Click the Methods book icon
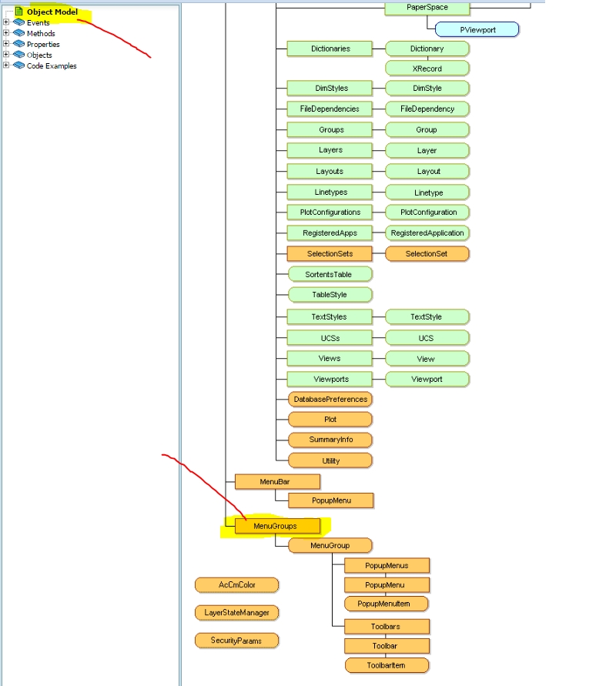This screenshot has height=686, width=616. coord(18,33)
